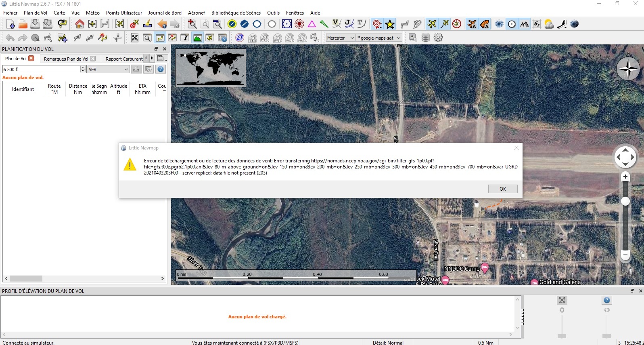Click the broom clear-map icon
644x345 pixels.
click(147, 24)
